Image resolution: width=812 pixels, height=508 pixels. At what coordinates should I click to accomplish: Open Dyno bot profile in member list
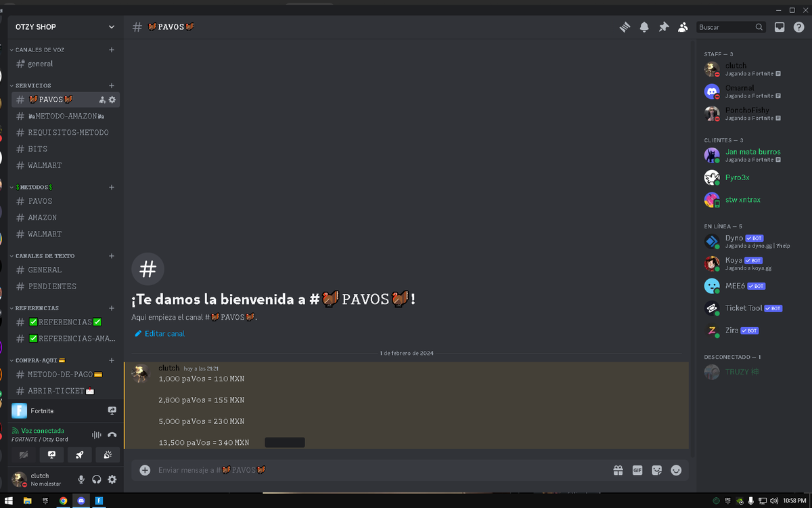coord(753,241)
